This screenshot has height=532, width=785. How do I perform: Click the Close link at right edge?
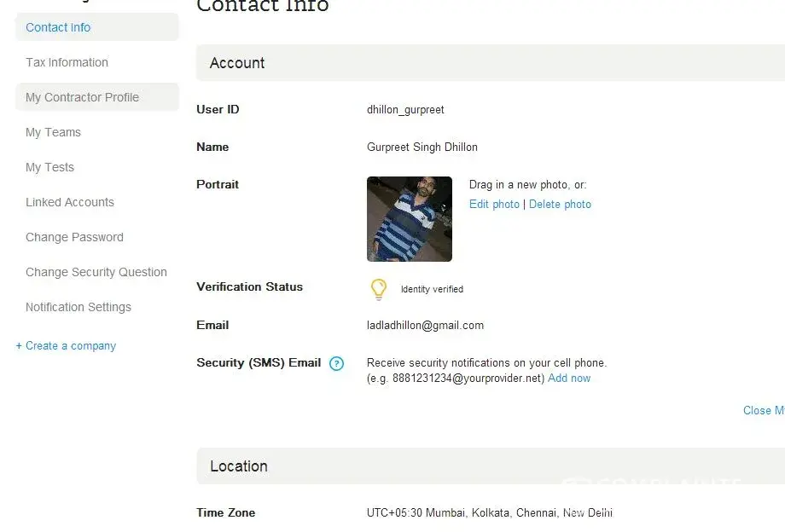pos(764,410)
